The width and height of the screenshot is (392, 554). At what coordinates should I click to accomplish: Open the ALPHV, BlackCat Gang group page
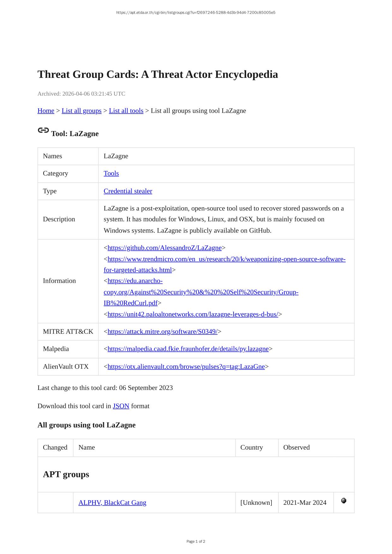[112, 503]
